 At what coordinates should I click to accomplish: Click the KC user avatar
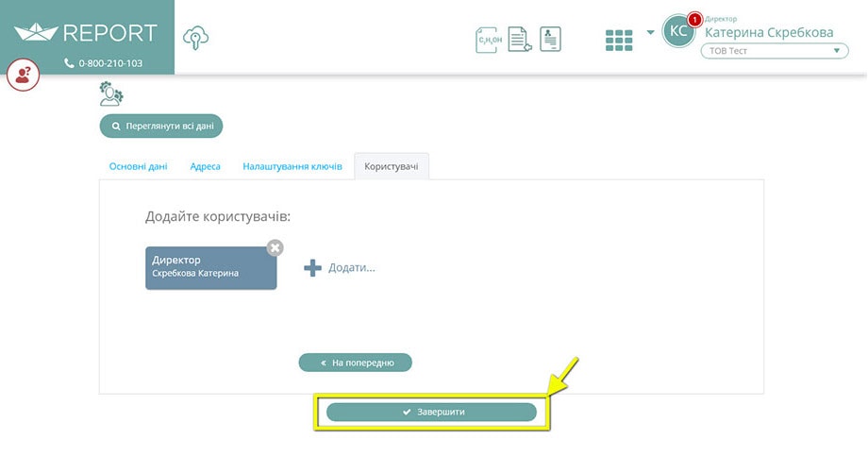tap(678, 31)
